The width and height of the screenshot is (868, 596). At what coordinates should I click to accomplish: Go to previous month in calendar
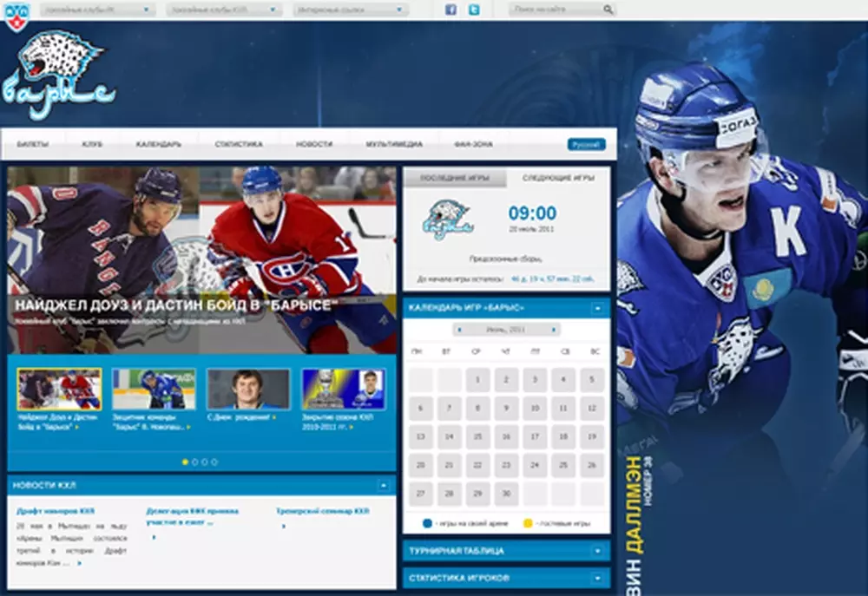tap(457, 330)
